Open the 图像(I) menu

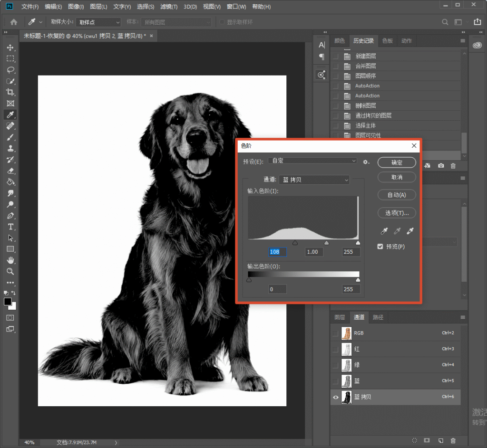[x=76, y=7]
